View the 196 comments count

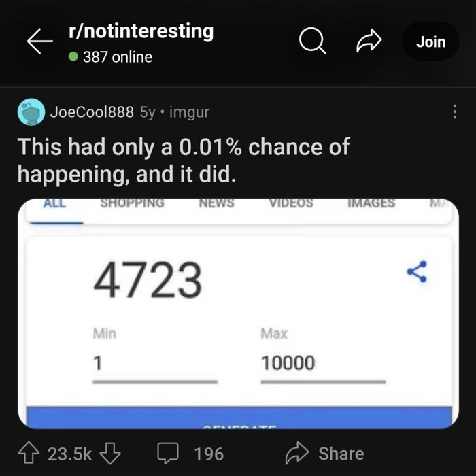coord(209,454)
